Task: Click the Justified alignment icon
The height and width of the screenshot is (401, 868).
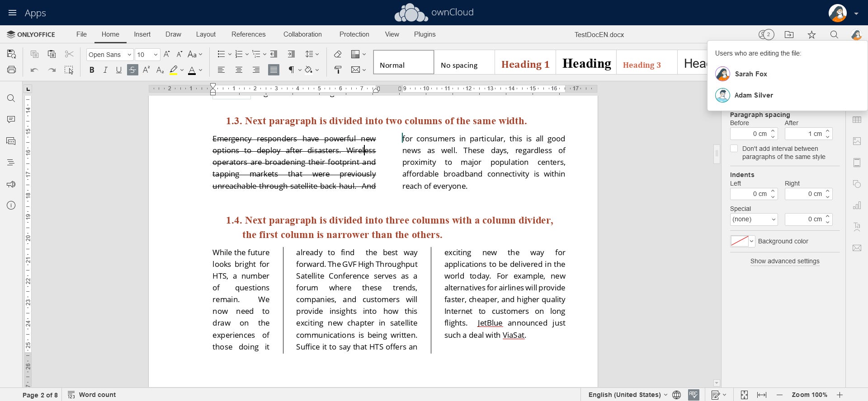Action: (274, 70)
